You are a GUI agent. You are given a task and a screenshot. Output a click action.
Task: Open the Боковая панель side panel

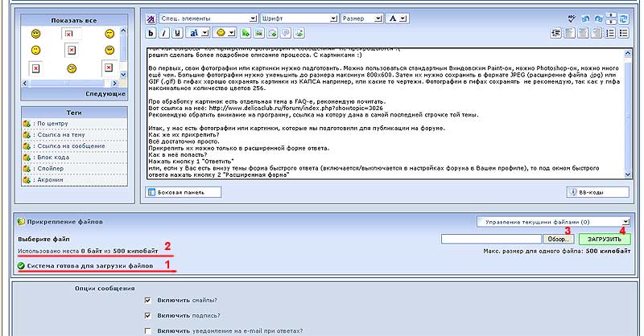pyautogui.click(x=183, y=192)
